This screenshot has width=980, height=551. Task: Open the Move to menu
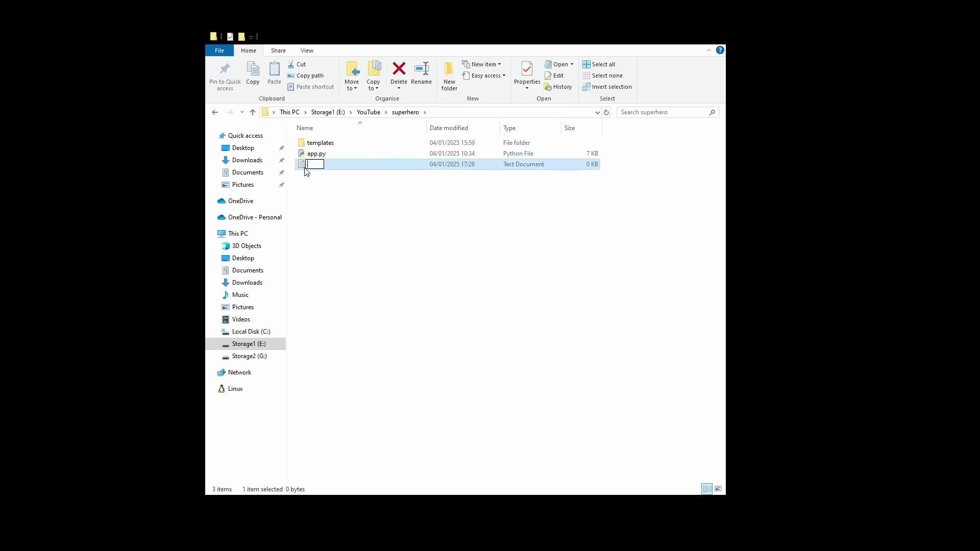[352, 76]
